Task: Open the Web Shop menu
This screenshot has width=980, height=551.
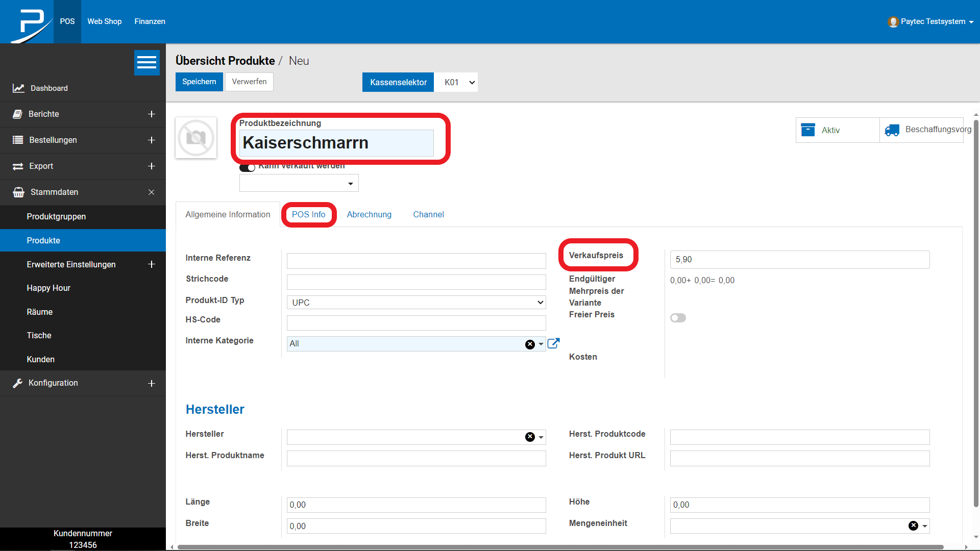Action: pyautogui.click(x=104, y=21)
